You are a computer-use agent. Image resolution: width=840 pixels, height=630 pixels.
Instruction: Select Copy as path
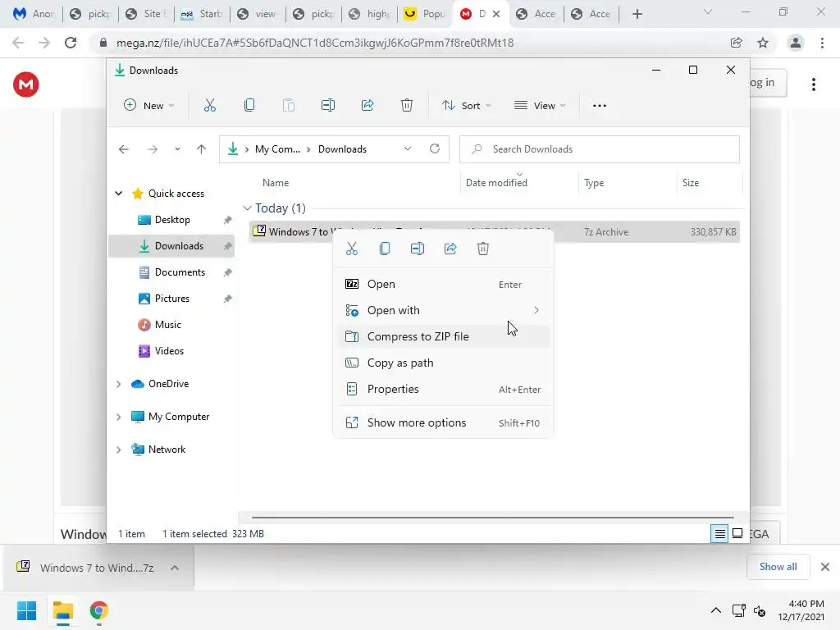[444, 363]
